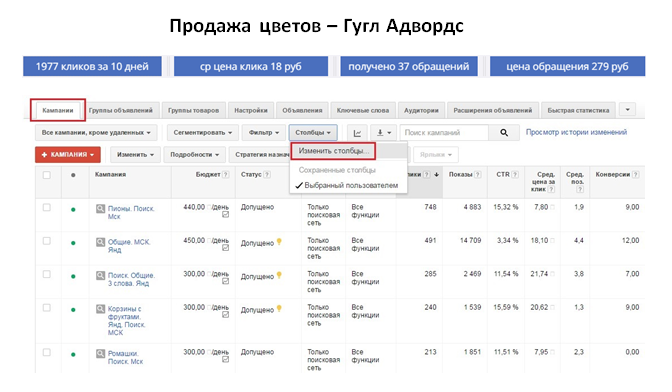
Task: Open the chart graph icon button
Action: click(x=357, y=133)
